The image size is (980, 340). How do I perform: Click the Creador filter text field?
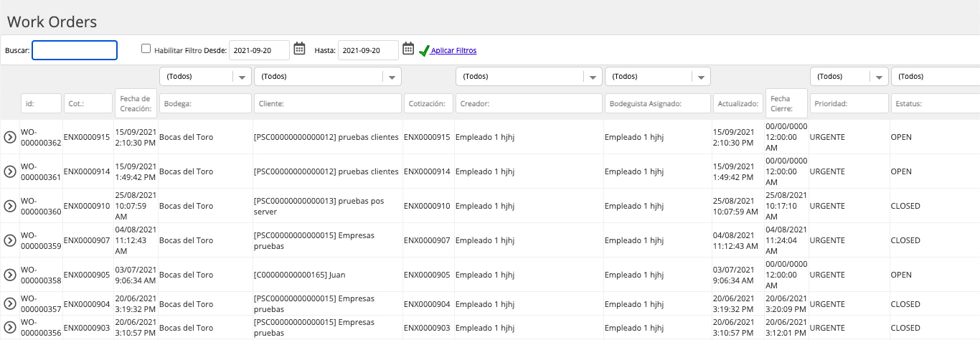coord(529,104)
